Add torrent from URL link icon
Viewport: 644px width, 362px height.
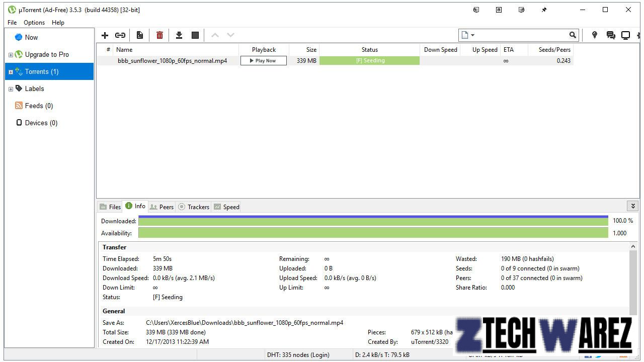[x=120, y=35]
